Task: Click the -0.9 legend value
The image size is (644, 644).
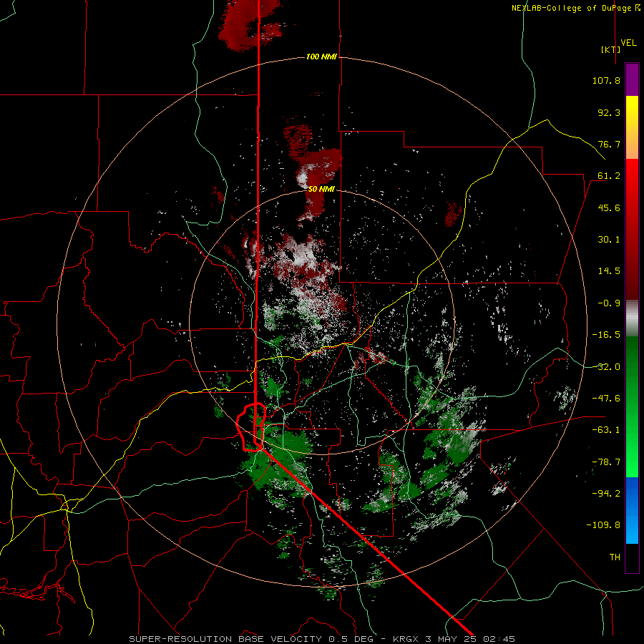Action: (x=609, y=303)
